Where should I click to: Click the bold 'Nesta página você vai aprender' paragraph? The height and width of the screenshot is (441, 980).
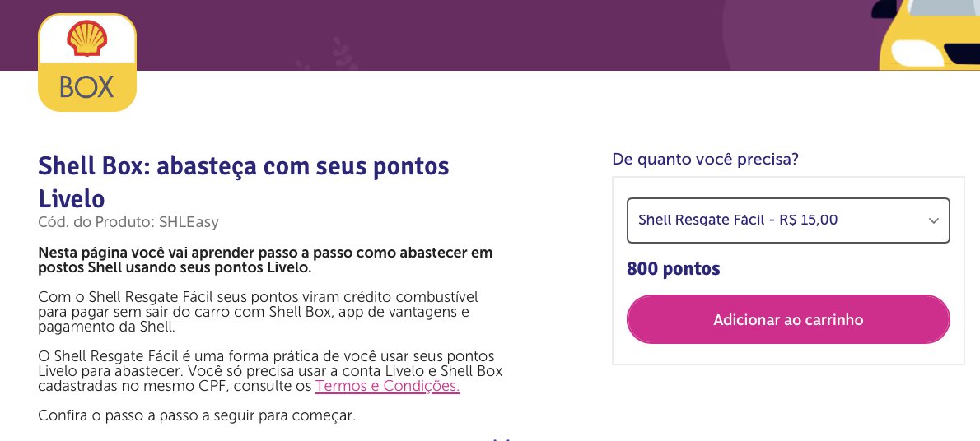point(265,261)
